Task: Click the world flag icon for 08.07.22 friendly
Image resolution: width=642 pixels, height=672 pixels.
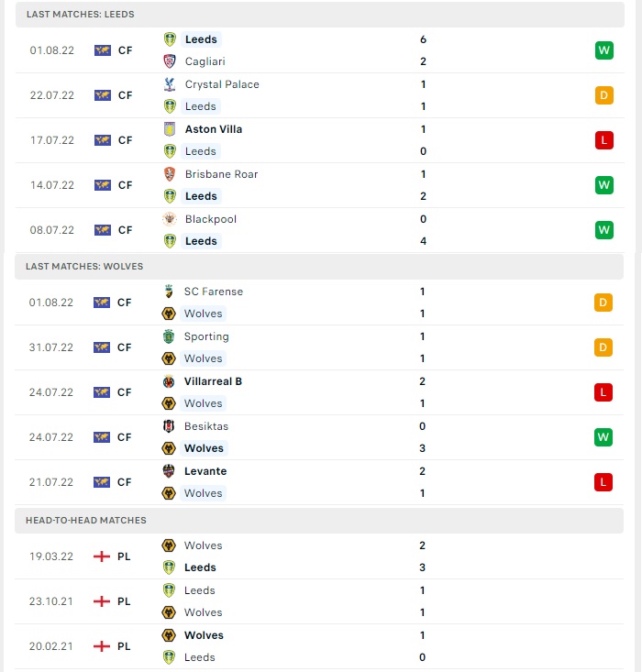Action: click(x=103, y=230)
